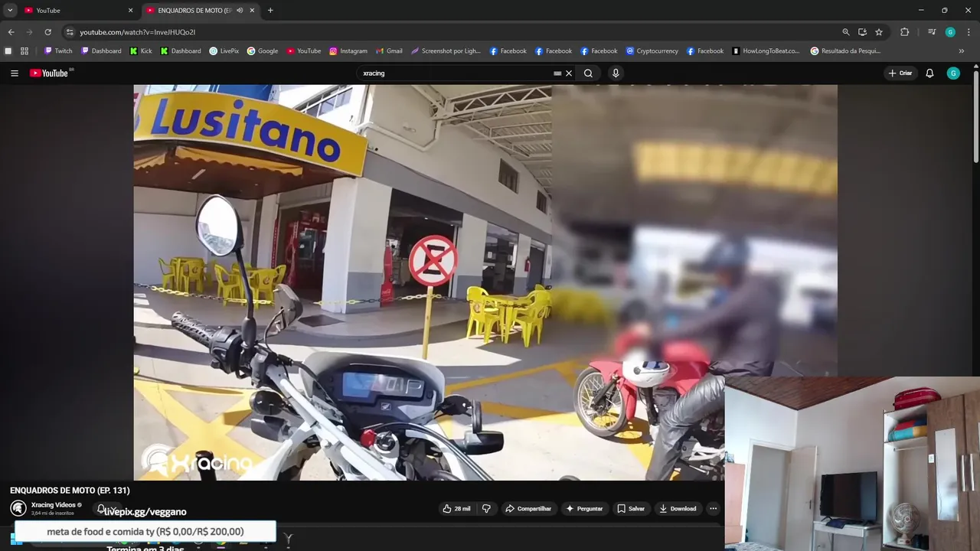Screen dimensions: 980x551
Task: Open the apps grid icon in bookmarks bar
Action: 24,51
